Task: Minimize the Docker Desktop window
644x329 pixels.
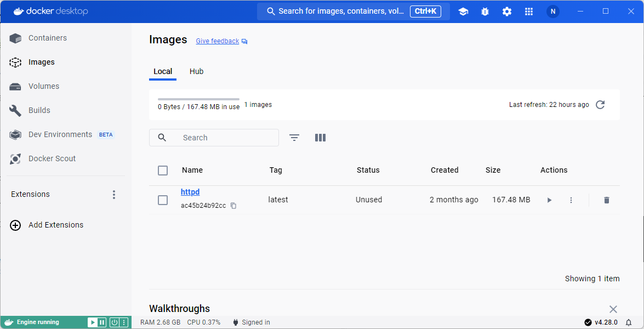Action: tap(580, 12)
